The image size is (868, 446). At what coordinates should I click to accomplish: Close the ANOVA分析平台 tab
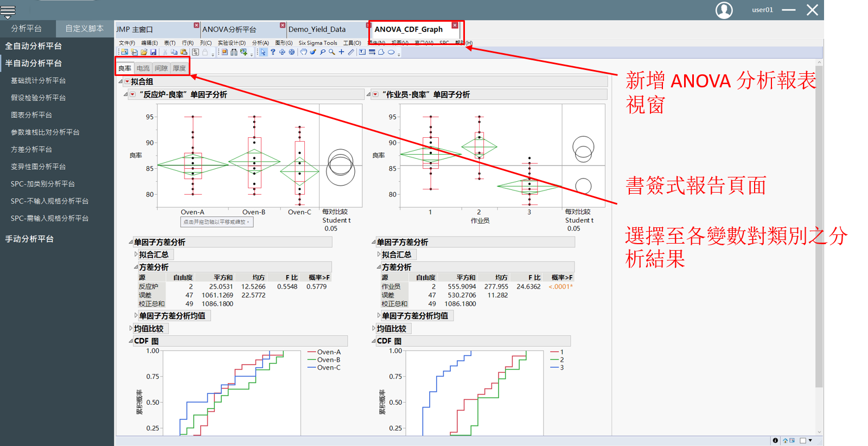pyautogui.click(x=283, y=26)
